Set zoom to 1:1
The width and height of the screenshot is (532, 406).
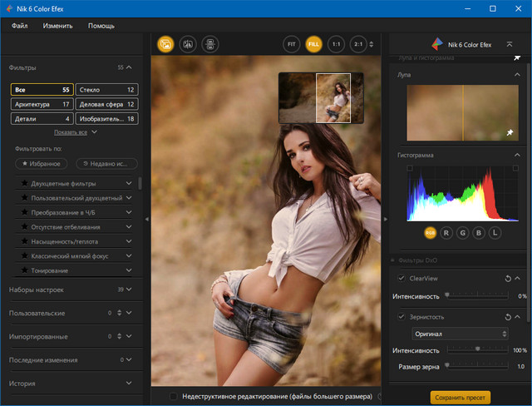point(336,44)
